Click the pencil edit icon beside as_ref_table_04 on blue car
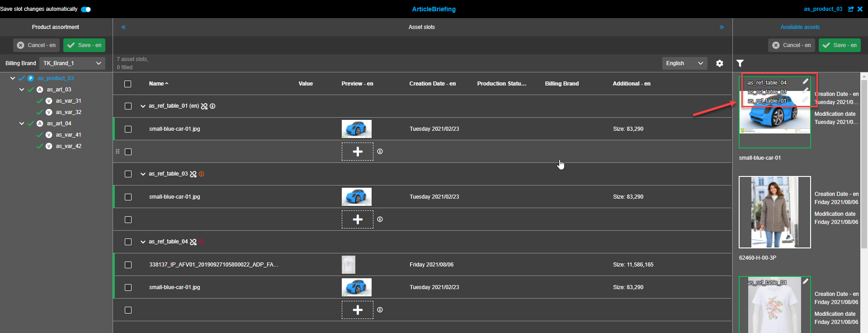This screenshot has width=868, height=333. click(x=805, y=81)
